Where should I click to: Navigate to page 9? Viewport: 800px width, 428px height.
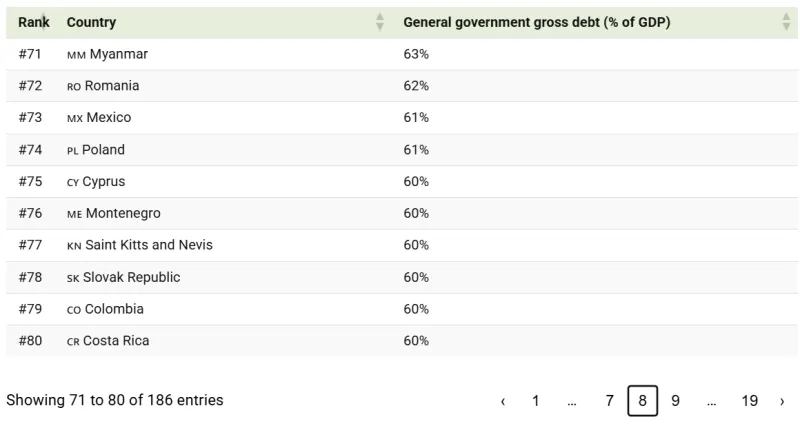click(x=676, y=401)
